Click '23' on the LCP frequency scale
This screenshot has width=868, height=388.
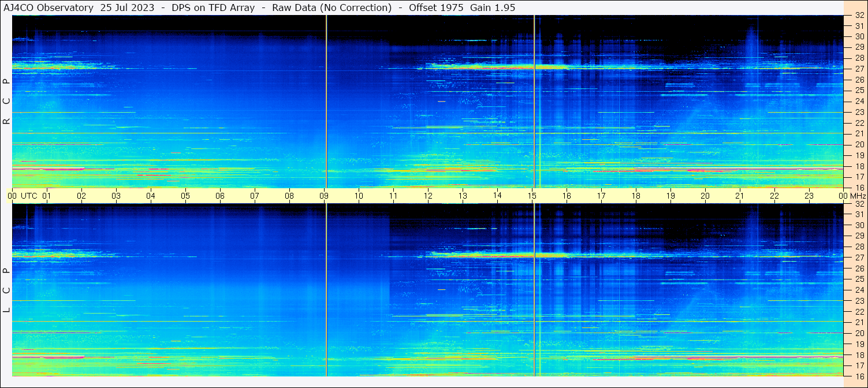(x=859, y=301)
